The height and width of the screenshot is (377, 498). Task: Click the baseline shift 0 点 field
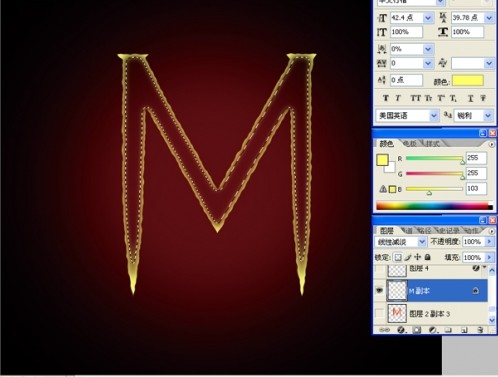(x=407, y=80)
